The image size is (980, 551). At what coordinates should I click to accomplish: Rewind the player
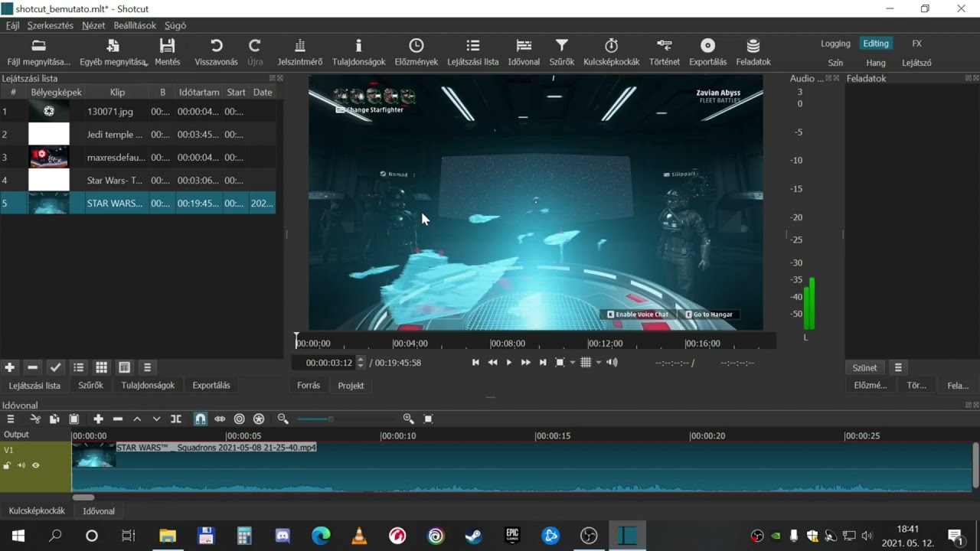492,362
